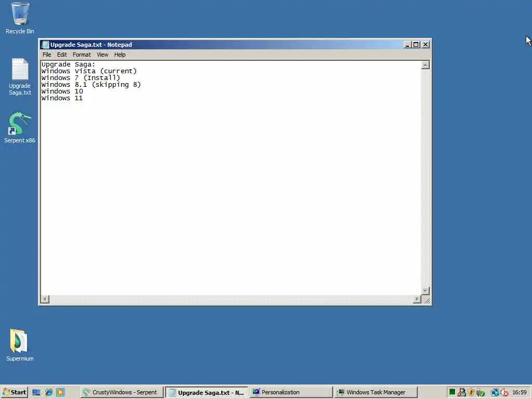Select the Serpent x86 shortcut icon

pyautogui.click(x=20, y=127)
